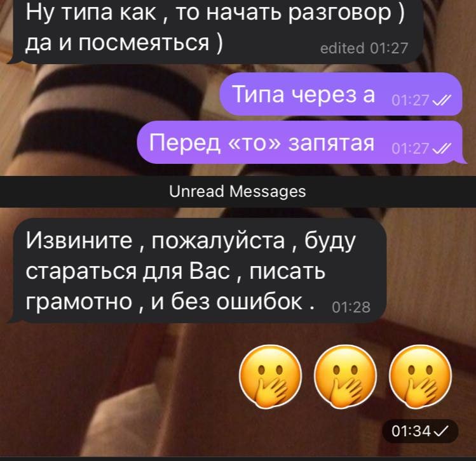This screenshot has height=461, width=476.
Task: Click the "edited 01:27" label
Action: tap(364, 48)
